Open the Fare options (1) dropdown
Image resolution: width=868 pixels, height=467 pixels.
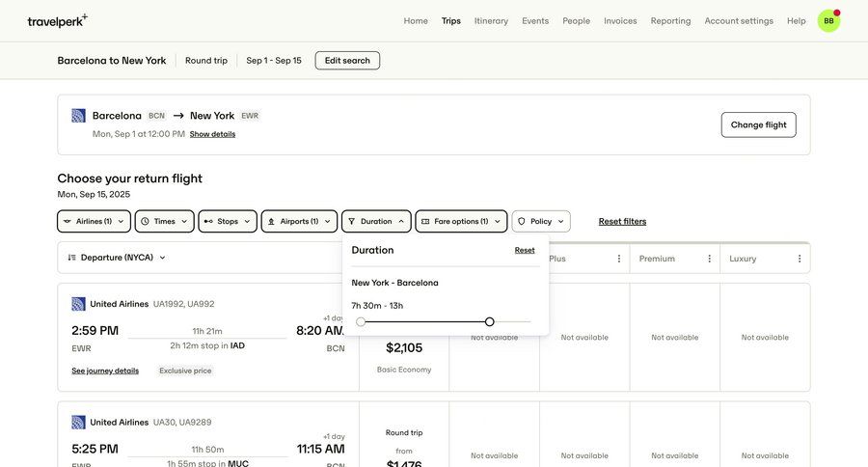point(461,221)
